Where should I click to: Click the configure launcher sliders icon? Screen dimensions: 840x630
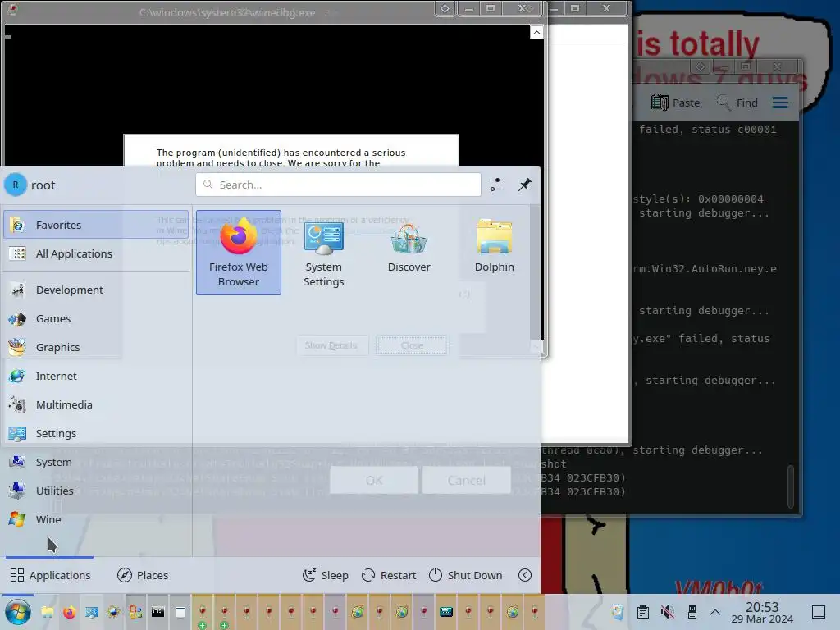pyautogui.click(x=496, y=185)
